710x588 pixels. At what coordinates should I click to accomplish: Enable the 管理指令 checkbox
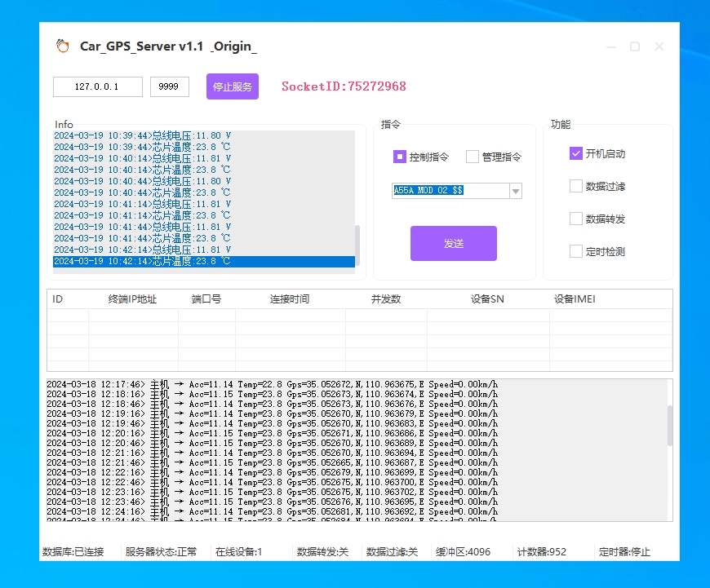click(x=473, y=157)
